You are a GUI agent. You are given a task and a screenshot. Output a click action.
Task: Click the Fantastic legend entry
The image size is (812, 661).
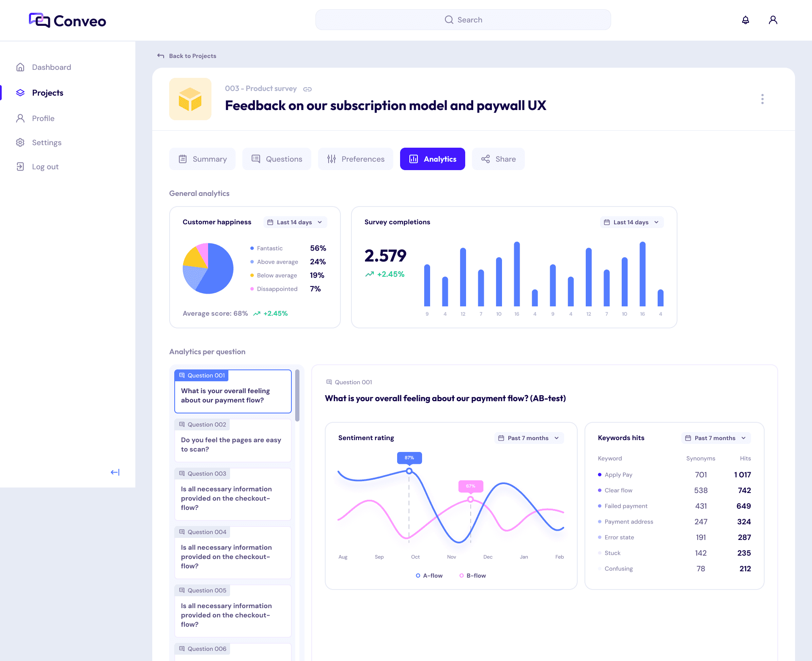(288, 248)
